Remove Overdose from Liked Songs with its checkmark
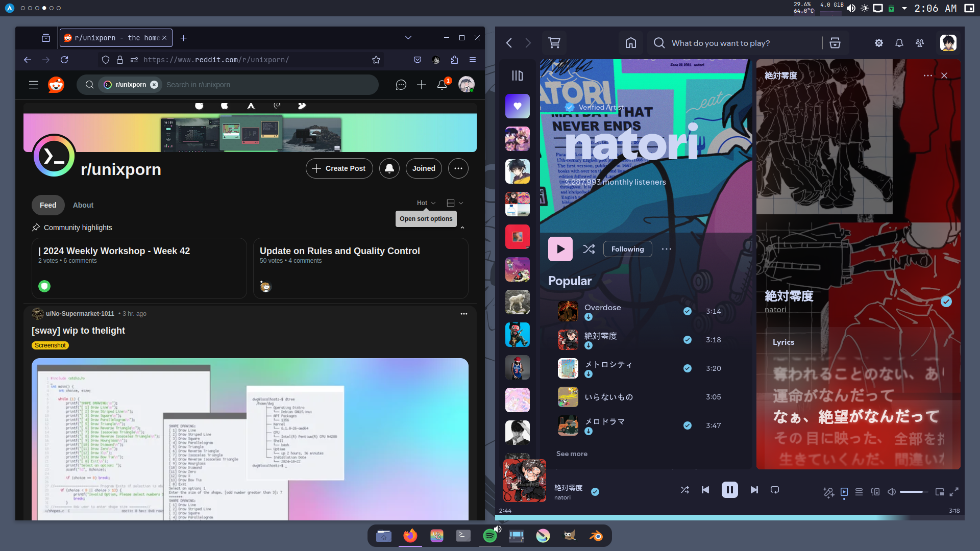Screen dimensions: 980x551 tap(688, 311)
